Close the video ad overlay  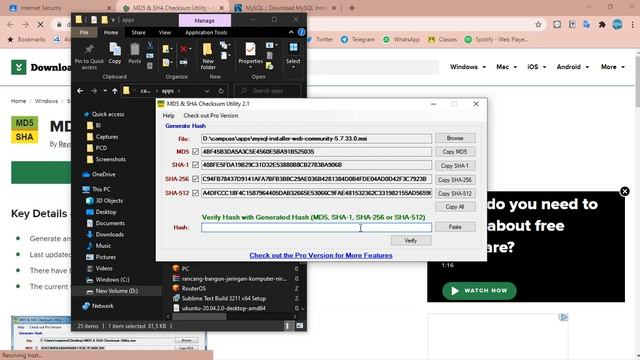pos(624,191)
